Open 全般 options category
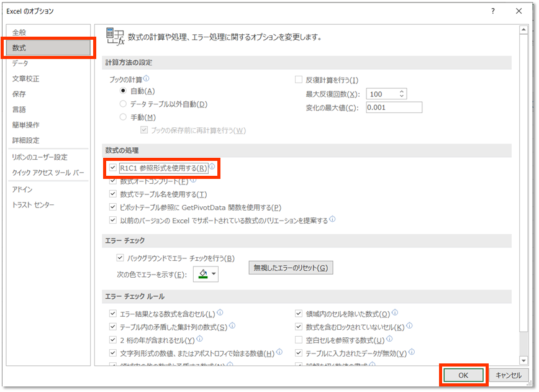539x392 pixels. 48,32
